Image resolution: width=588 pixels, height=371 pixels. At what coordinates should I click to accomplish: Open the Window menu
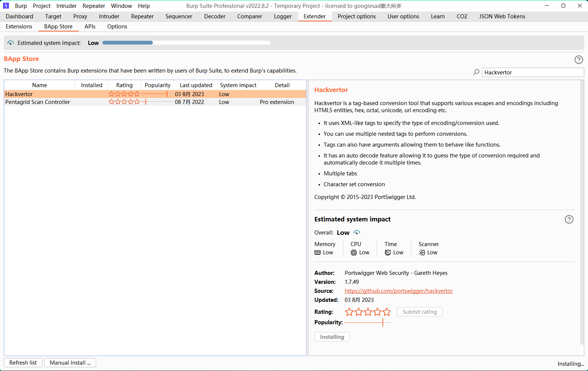[x=121, y=6]
